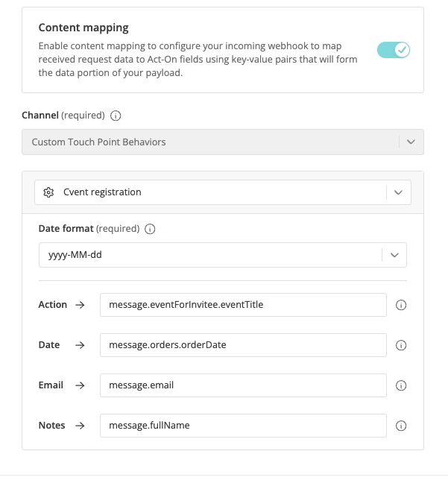The width and height of the screenshot is (448, 486).
Task: Click the info icon beside Channel label
Action: [x=116, y=116]
